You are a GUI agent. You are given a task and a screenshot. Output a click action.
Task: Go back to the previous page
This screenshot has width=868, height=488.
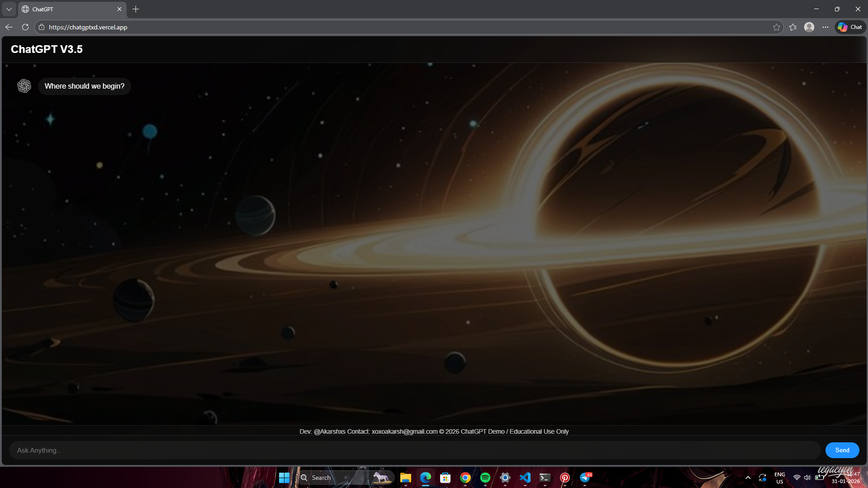tap(9, 27)
